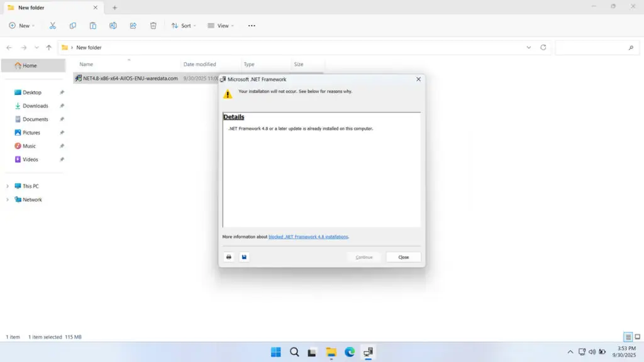The width and height of the screenshot is (644, 362).
Task: Click the Share icon in the toolbar
Action: pyautogui.click(x=133, y=26)
